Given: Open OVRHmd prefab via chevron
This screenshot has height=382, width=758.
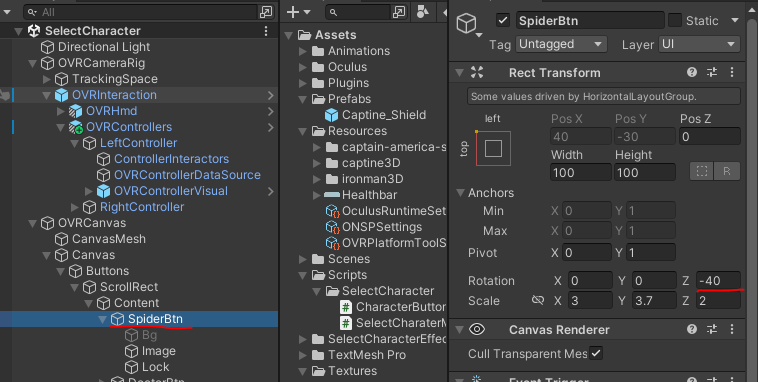Looking at the screenshot, I should 271,111.
